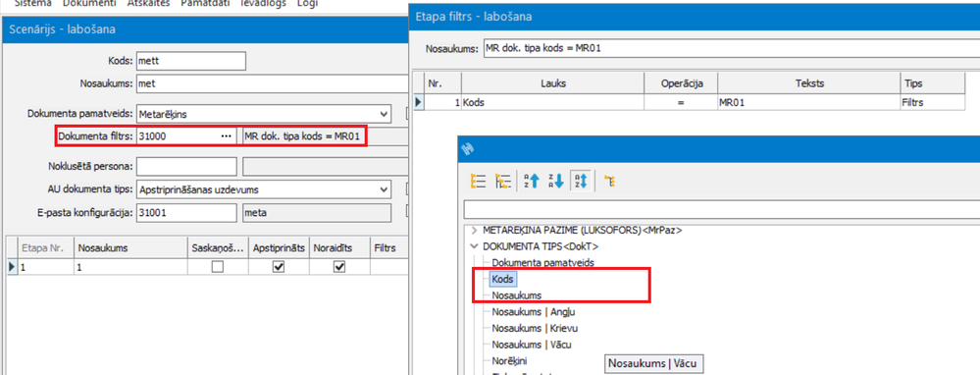Screen dimensions: 980x375
Task: Open the Dokumenti menu
Action: 89,4
